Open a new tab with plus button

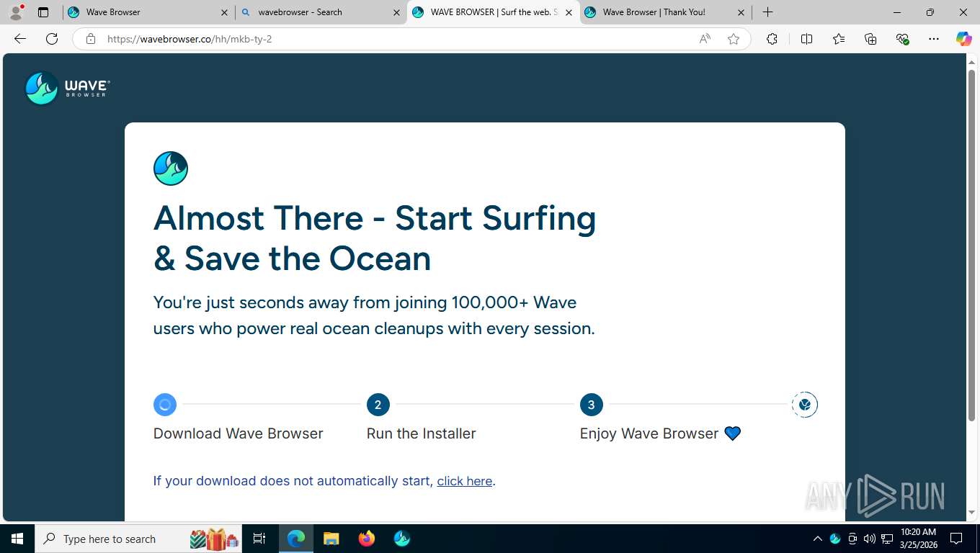(x=768, y=12)
